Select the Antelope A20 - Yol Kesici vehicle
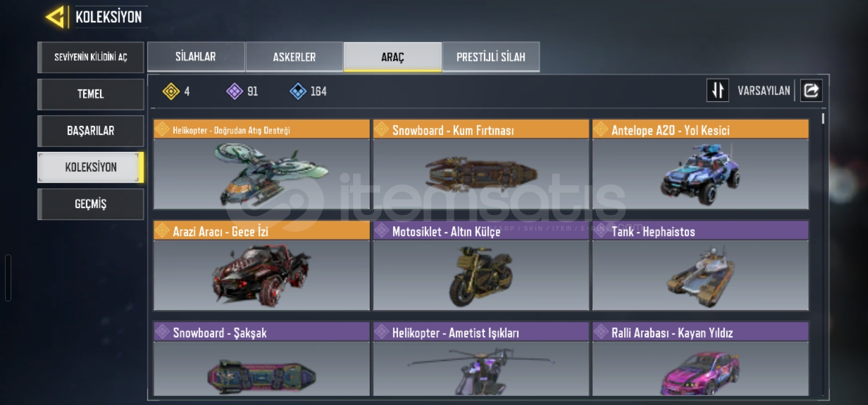This screenshot has height=405, width=868. 700,164
